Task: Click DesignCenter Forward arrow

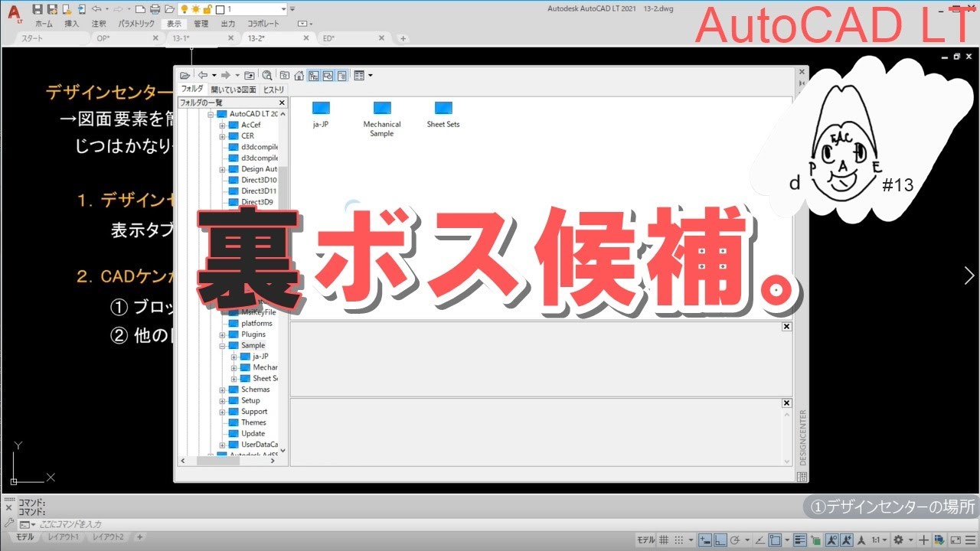Action: coord(226,75)
